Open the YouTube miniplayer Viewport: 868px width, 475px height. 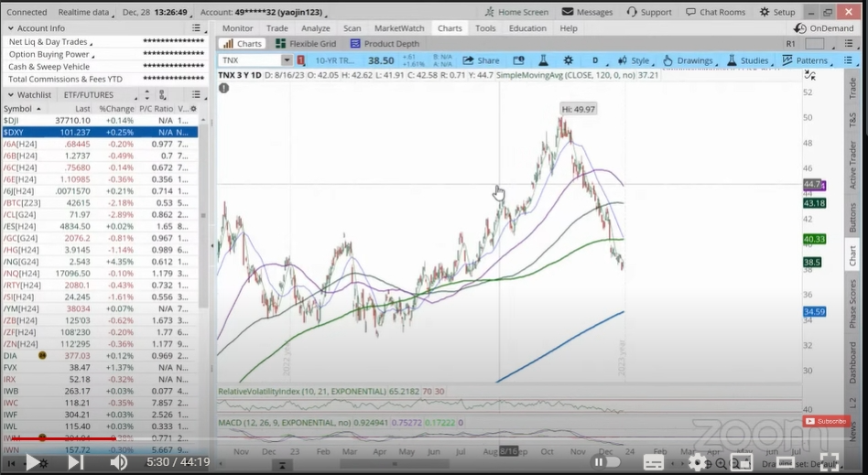tap(741, 461)
